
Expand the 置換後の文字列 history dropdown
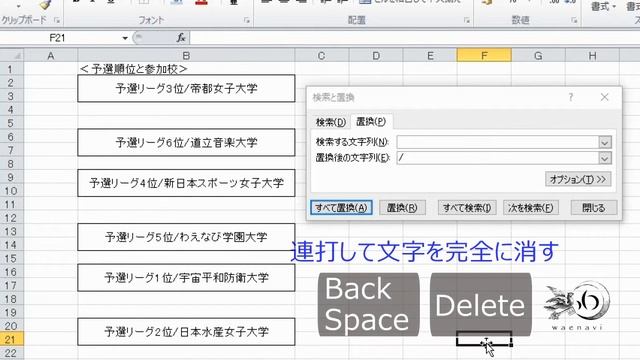[x=605, y=158]
